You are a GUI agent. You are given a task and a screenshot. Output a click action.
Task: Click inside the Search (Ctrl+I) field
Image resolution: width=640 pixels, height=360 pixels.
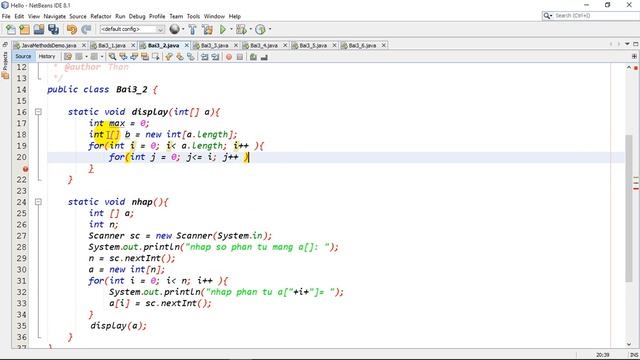[596, 16]
